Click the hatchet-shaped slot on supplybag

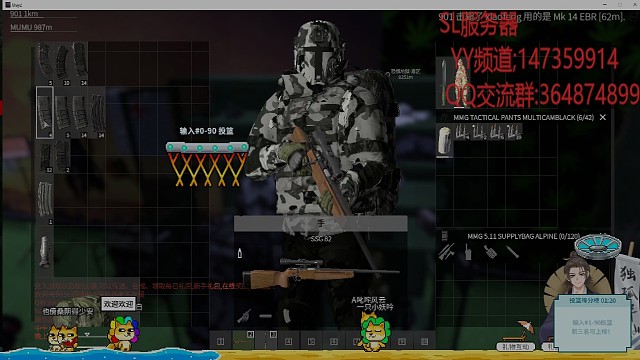(x=490, y=252)
